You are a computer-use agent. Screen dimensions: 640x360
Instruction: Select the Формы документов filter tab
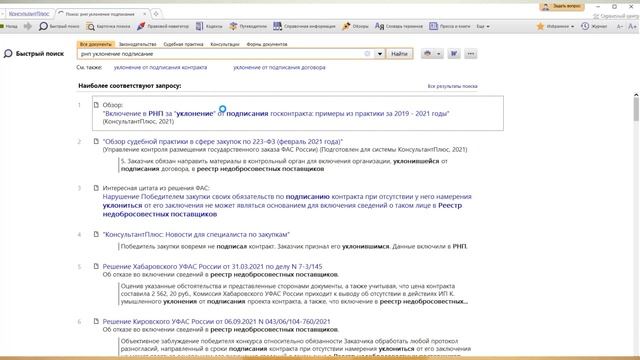click(x=267, y=44)
